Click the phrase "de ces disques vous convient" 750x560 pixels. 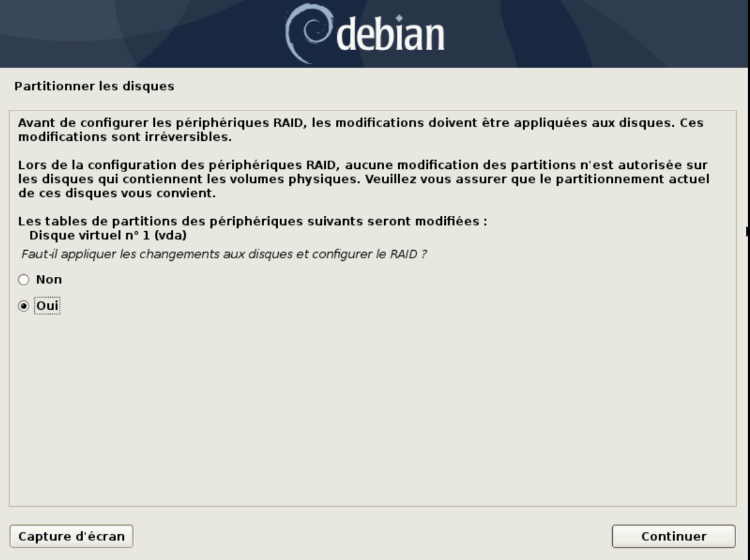[x=116, y=193]
